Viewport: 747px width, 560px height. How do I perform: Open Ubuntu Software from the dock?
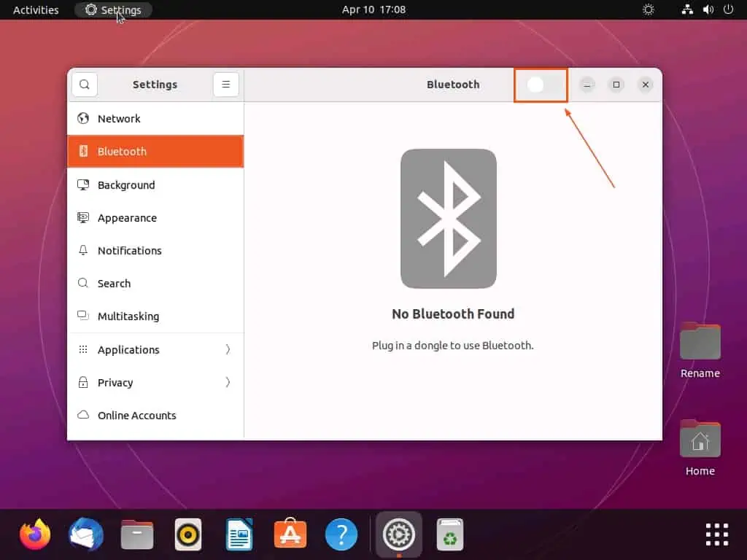tap(290, 535)
